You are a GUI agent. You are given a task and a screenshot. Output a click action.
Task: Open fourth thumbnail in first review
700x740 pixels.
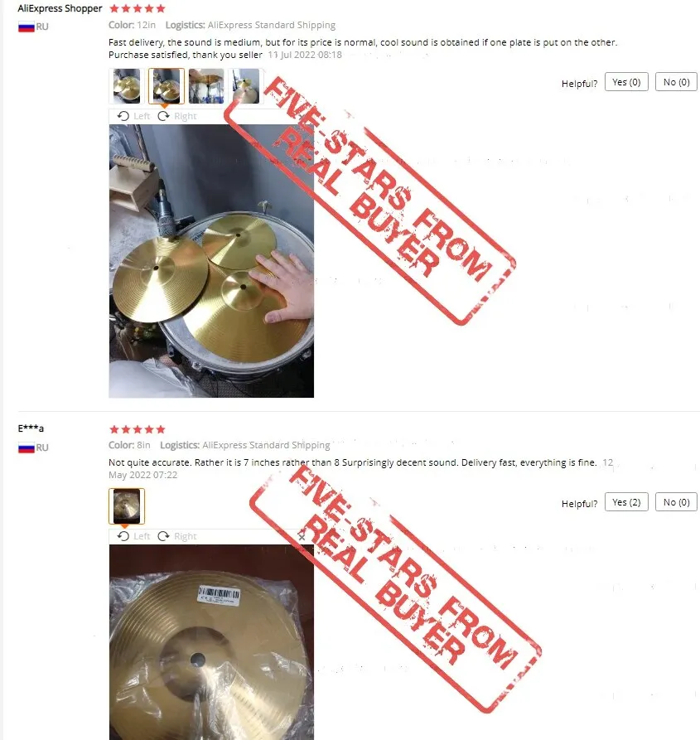tap(245, 86)
